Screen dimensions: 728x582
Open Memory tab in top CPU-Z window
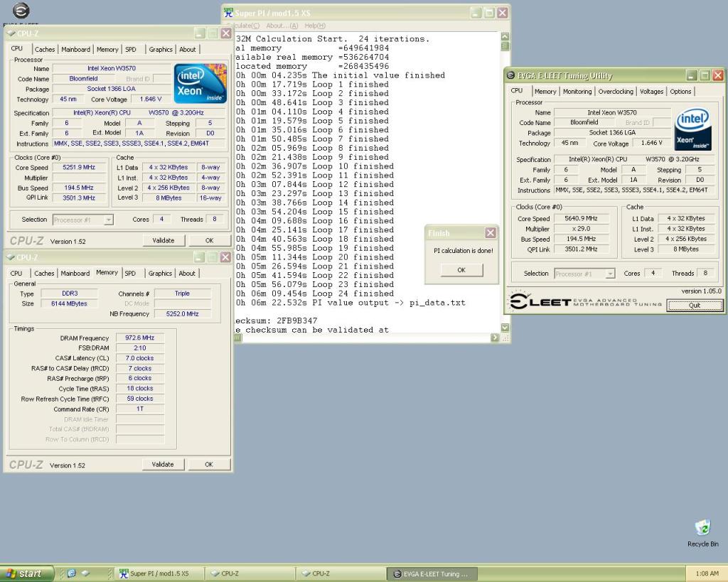point(108,49)
